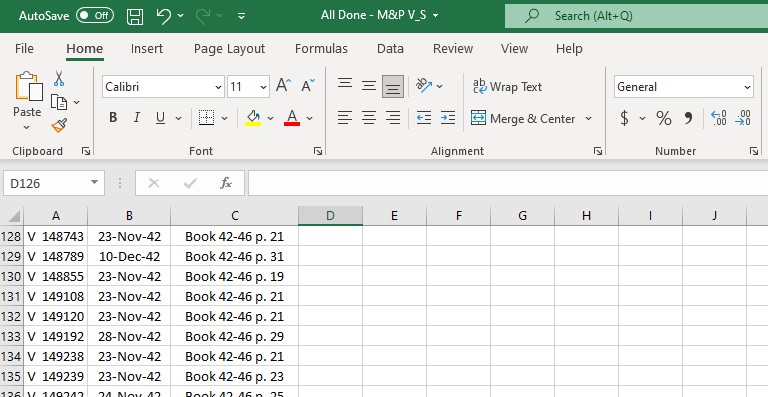The width and height of the screenshot is (768, 397).
Task: Click the Select All corner triangle
Action: (x=14, y=215)
